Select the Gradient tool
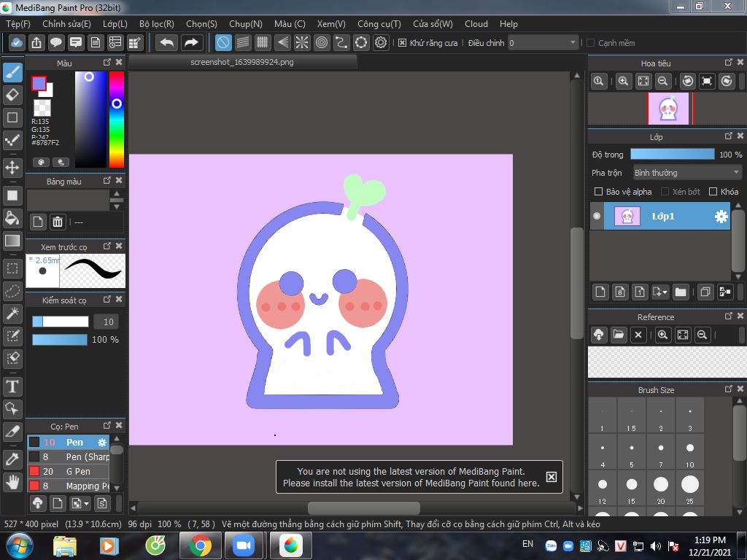747x560 pixels. point(13,241)
